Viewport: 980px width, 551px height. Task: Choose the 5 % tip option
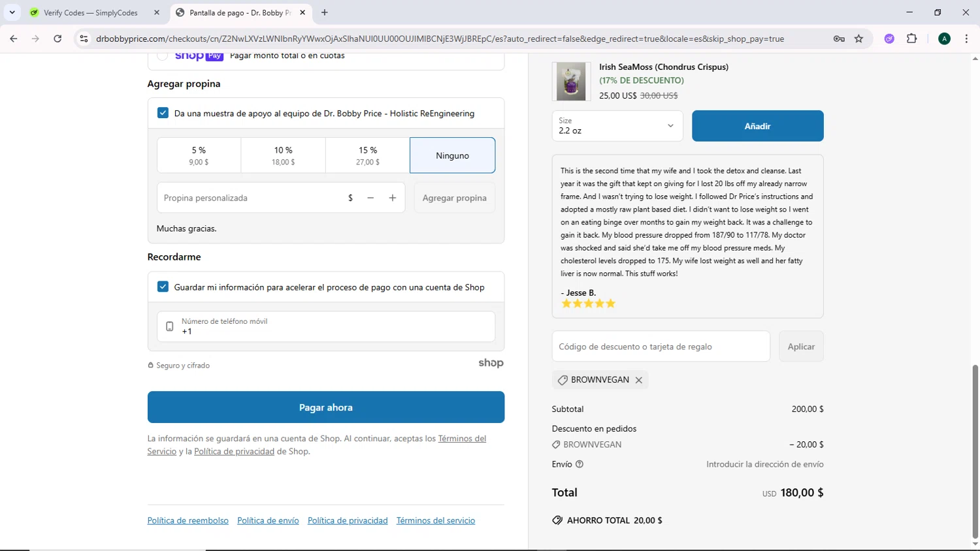coord(199,155)
